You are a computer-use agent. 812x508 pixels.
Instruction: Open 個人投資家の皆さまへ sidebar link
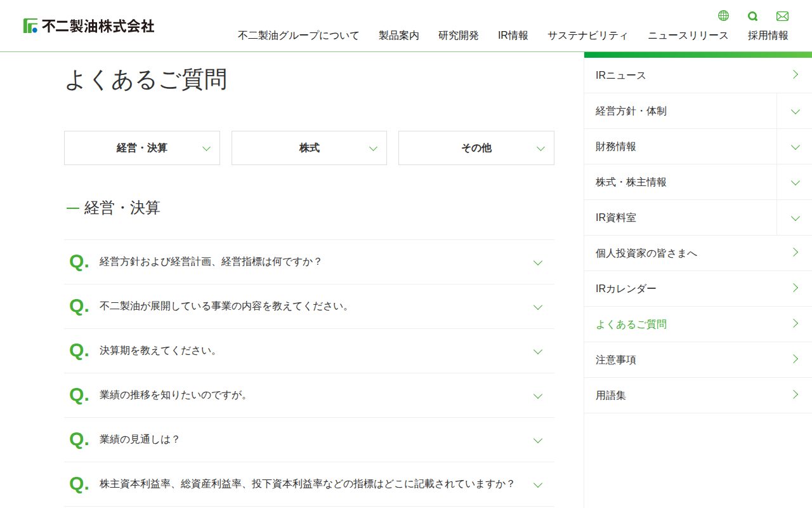698,253
